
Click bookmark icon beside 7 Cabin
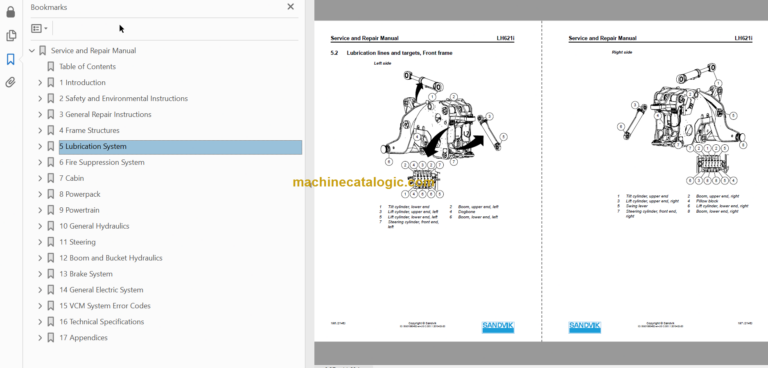50,178
